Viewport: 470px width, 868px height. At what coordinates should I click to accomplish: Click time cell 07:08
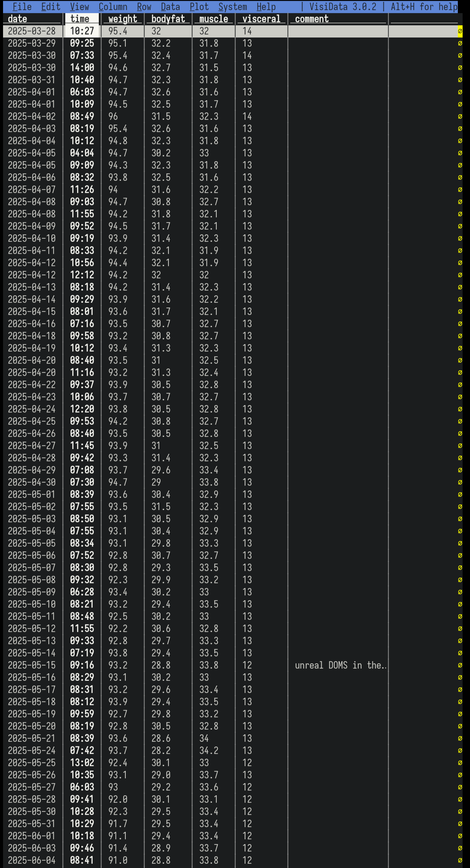coord(82,470)
